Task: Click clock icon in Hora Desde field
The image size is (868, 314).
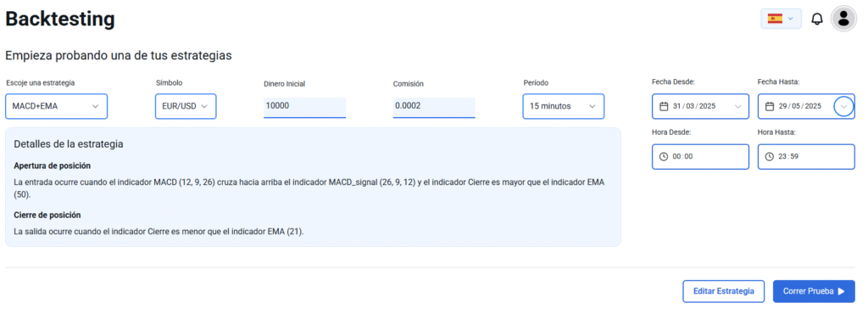Action: point(664,157)
